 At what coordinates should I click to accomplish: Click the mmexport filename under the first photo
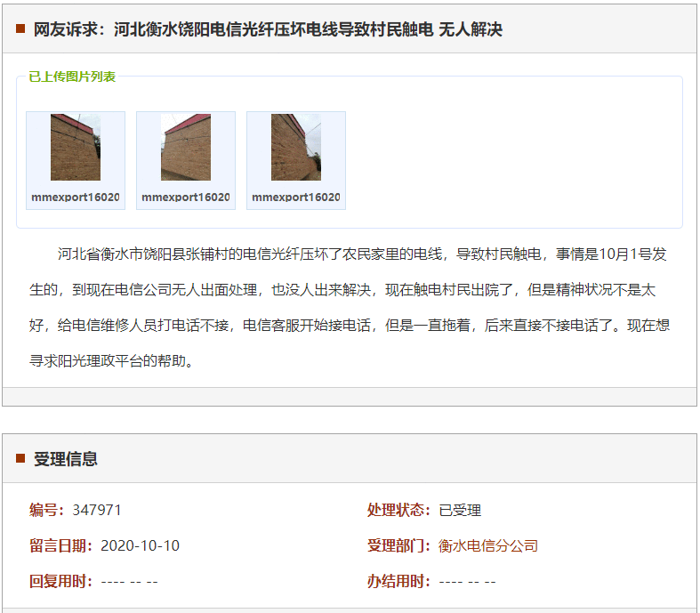click(x=76, y=197)
